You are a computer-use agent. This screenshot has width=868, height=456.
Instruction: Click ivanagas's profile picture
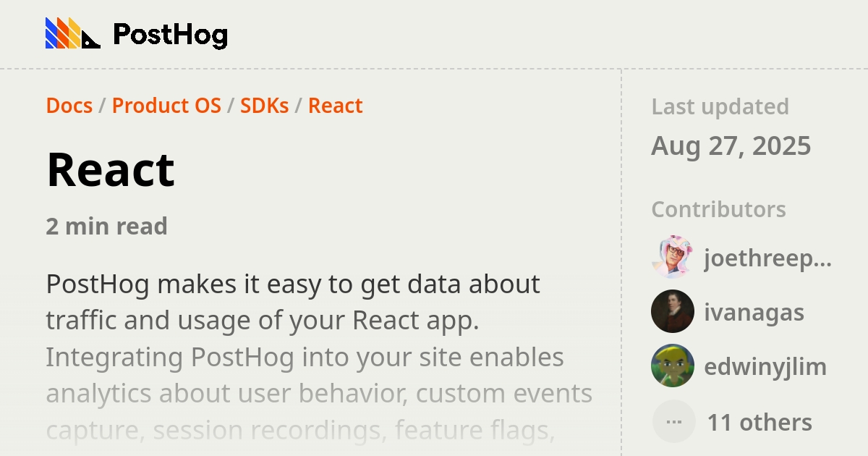[673, 312]
